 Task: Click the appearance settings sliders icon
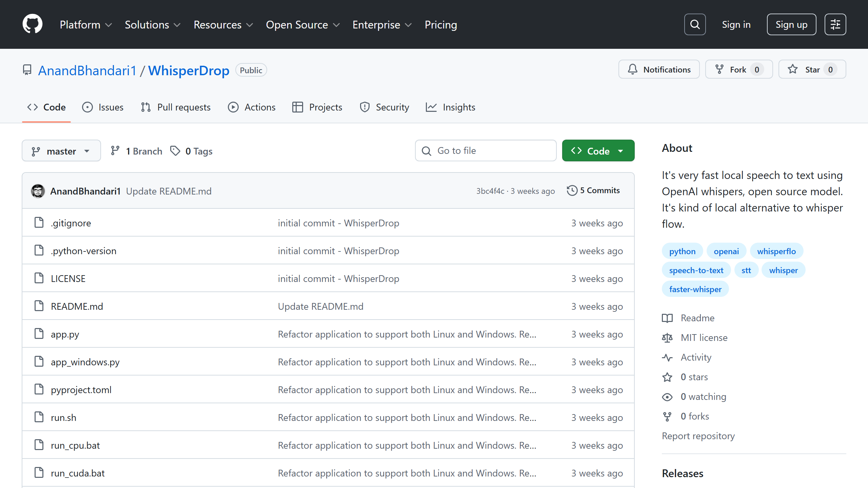835,24
